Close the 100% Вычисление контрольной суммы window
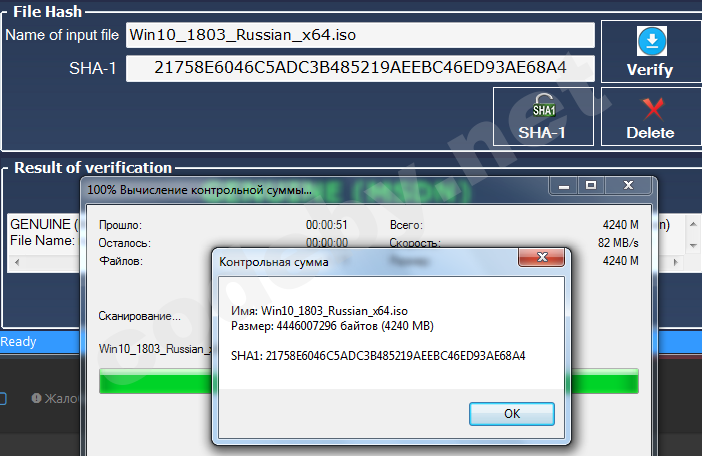 pos(628,186)
